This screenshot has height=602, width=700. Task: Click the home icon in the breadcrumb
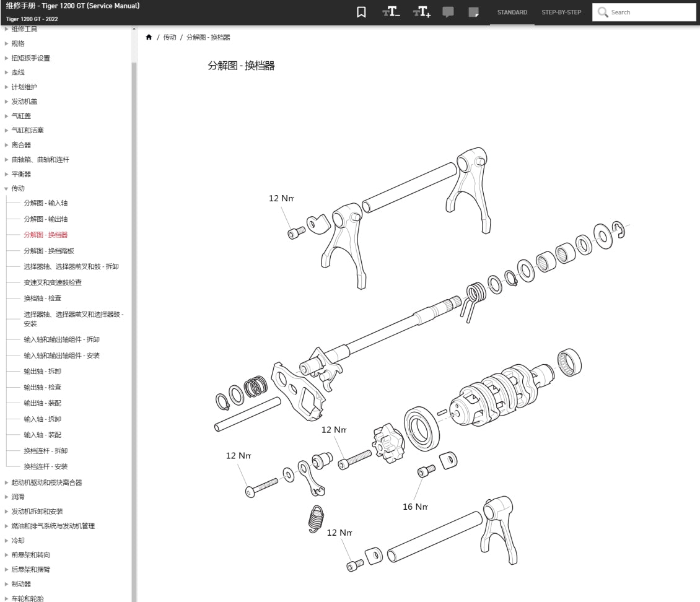pos(149,37)
